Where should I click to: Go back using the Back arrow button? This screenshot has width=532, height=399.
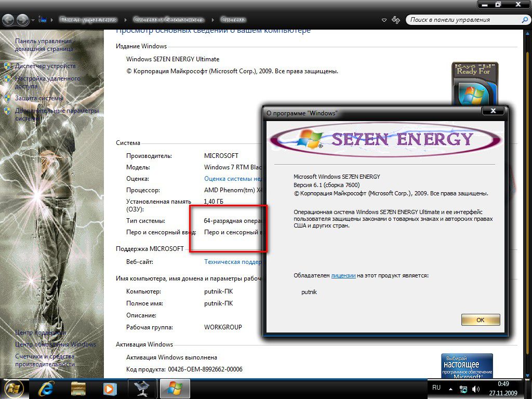[x=8, y=20]
